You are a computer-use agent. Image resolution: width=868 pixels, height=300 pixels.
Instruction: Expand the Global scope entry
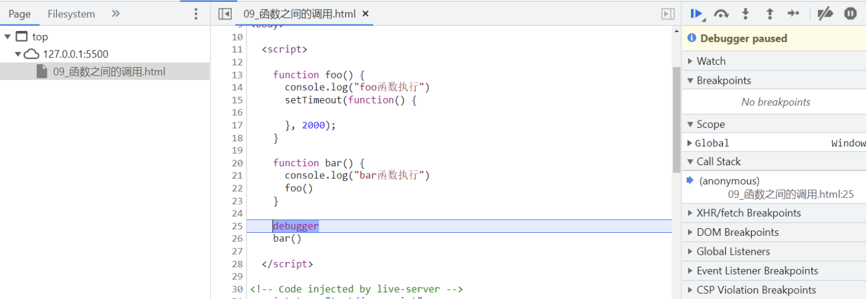[x=690, y=143]
